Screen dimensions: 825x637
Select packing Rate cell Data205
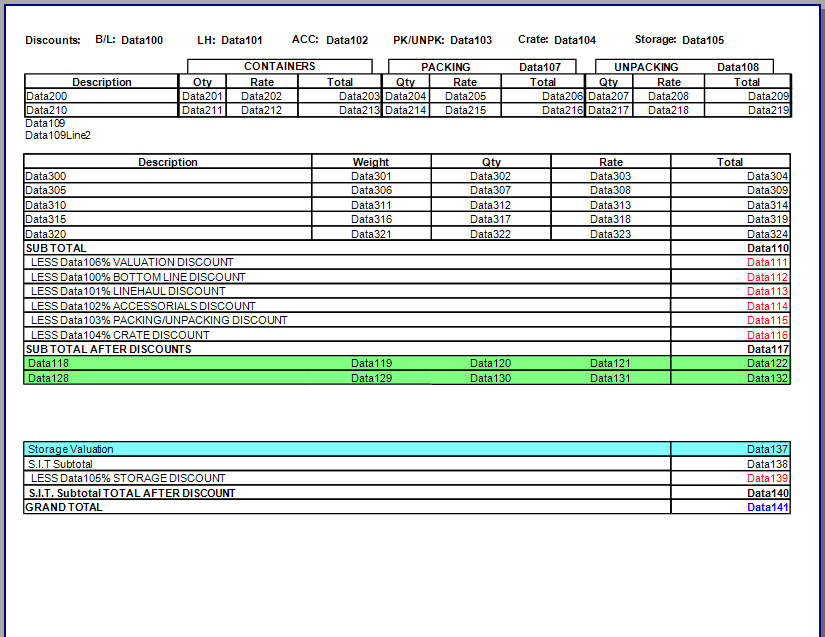[x=466, y=96]
